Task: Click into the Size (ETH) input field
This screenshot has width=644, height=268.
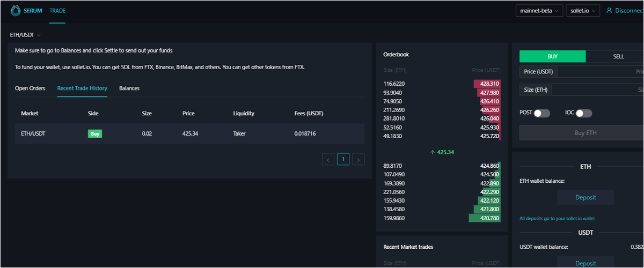Action: 598,90
